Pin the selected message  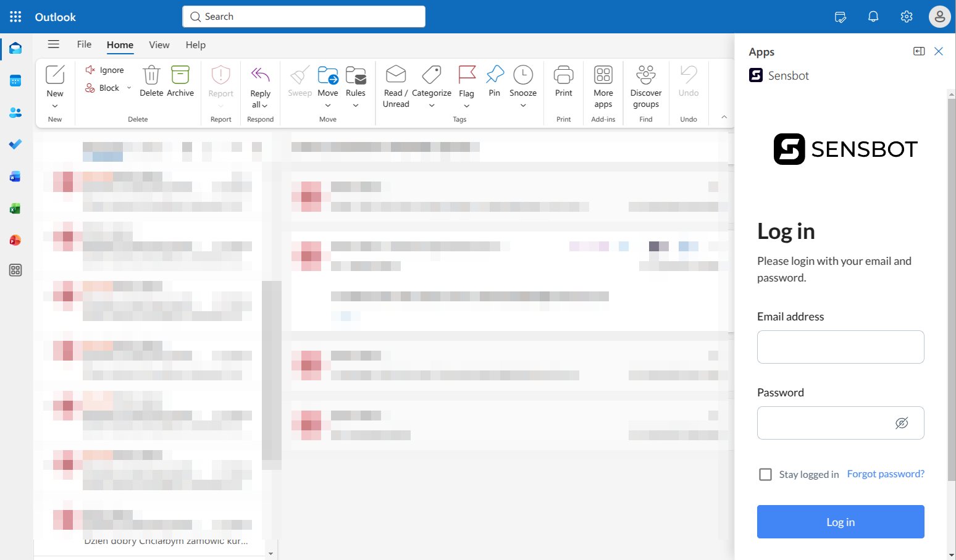pyautogui.click(x=495, y=81)
